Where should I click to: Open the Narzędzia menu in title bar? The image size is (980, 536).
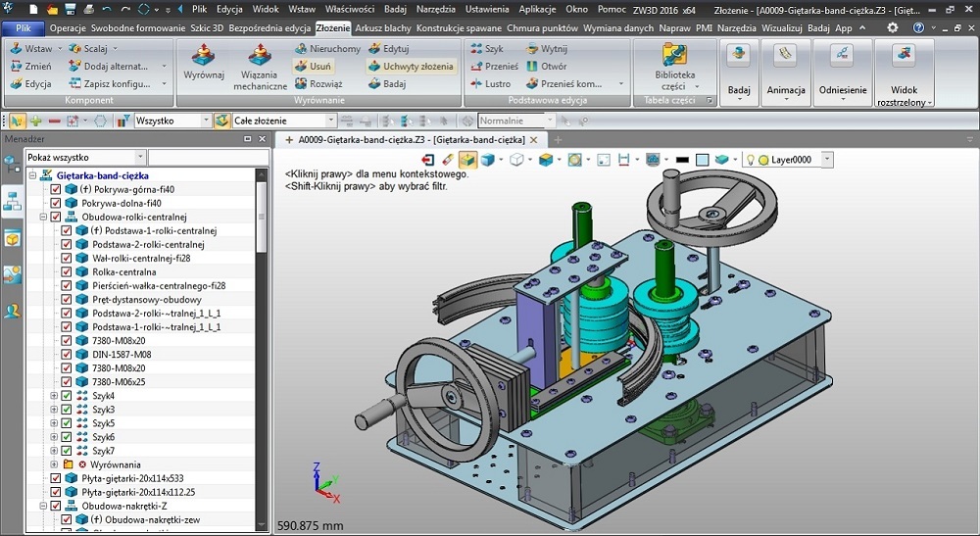[x=437, y=8]
